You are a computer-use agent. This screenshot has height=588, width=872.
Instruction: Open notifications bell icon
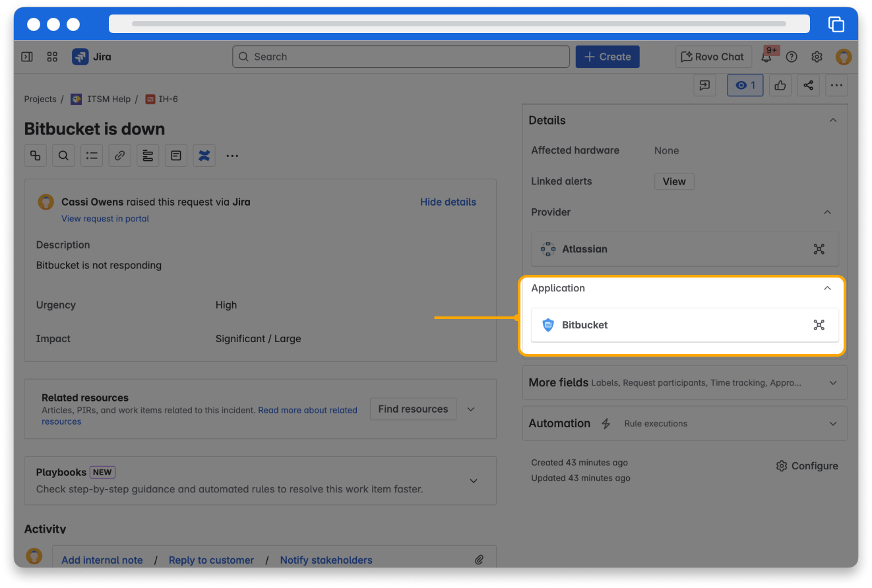pyautogui.click(x=766, y=57)
